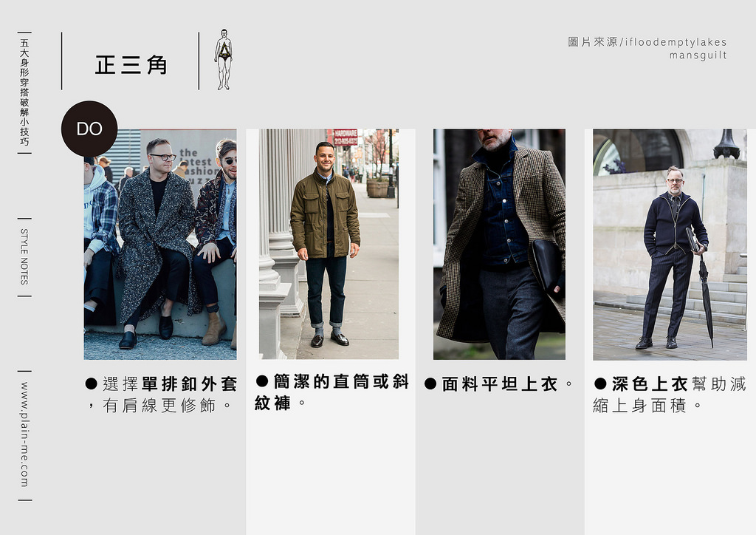Click the 面料平坦上衣 caption text
756x535 pixels.
(500, 384)
